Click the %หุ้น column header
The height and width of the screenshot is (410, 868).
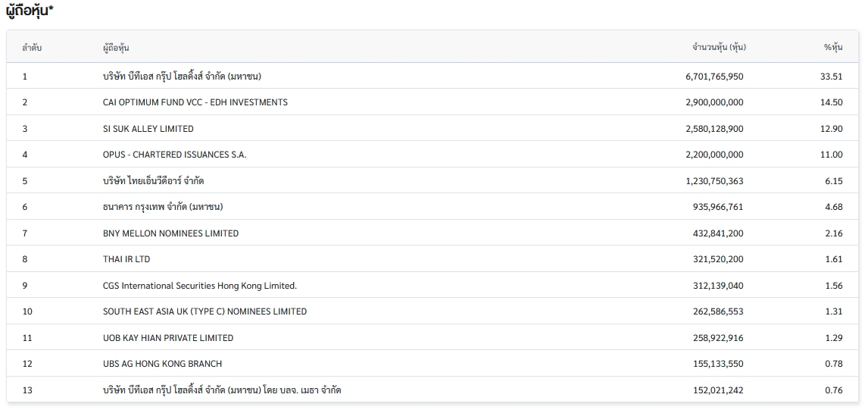pos(832,48)
